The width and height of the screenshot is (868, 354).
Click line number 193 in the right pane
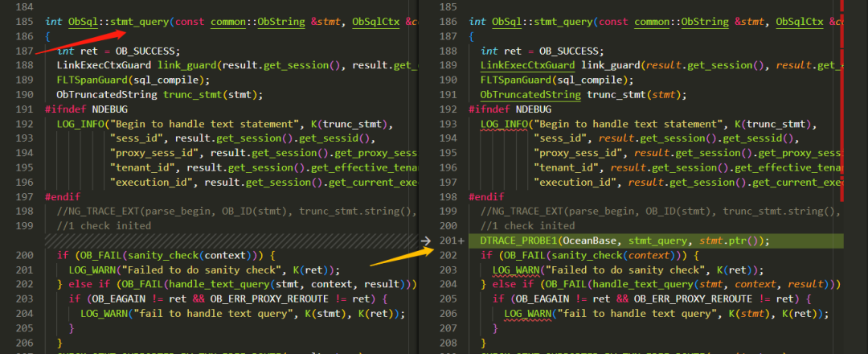pos(448,124)
